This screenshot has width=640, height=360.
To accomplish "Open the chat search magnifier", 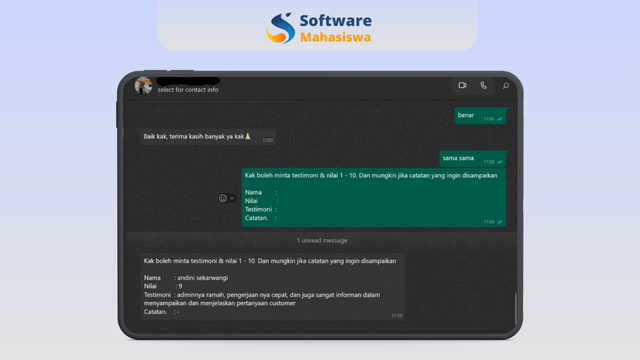I will coord(505,86).
